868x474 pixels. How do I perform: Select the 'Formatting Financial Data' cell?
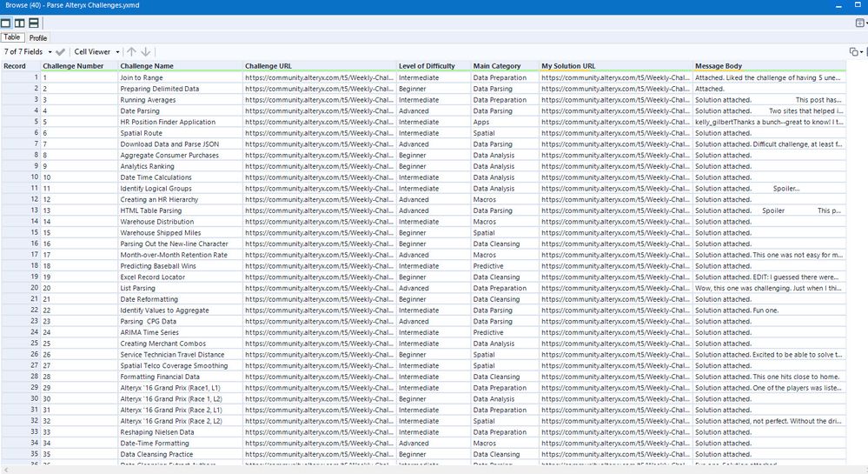(181, 377)
